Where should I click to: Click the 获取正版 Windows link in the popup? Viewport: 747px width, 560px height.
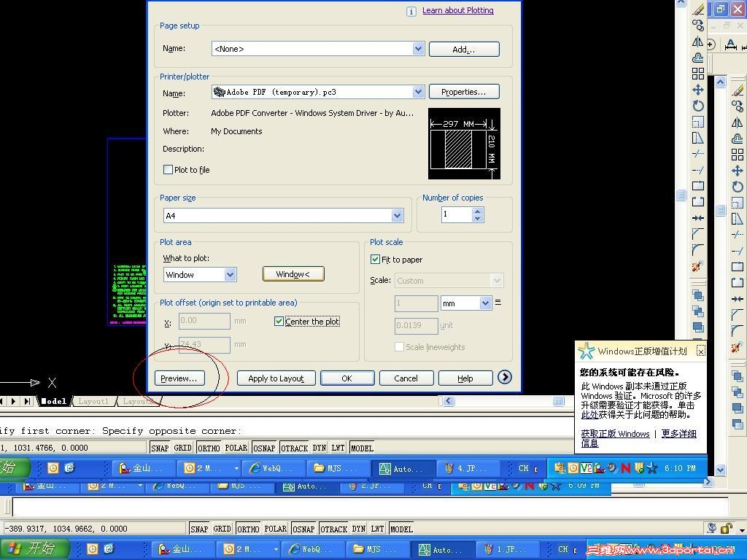tap(615, 434)
